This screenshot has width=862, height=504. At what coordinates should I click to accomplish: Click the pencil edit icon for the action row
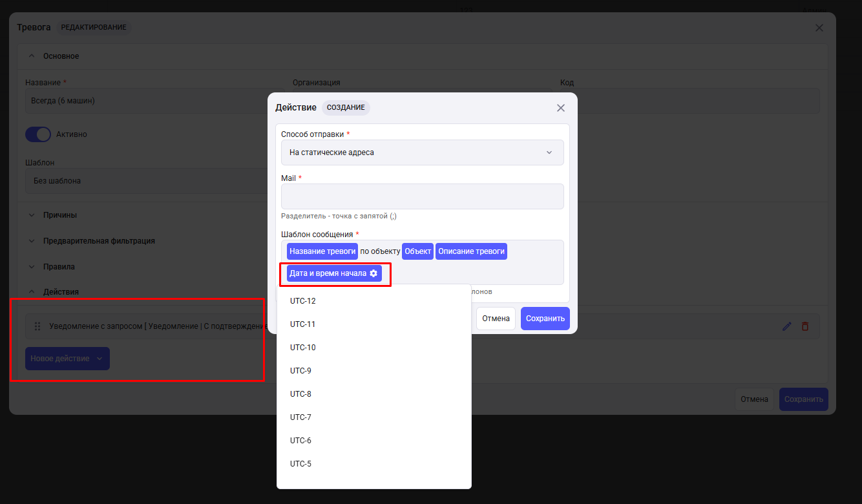786,326
